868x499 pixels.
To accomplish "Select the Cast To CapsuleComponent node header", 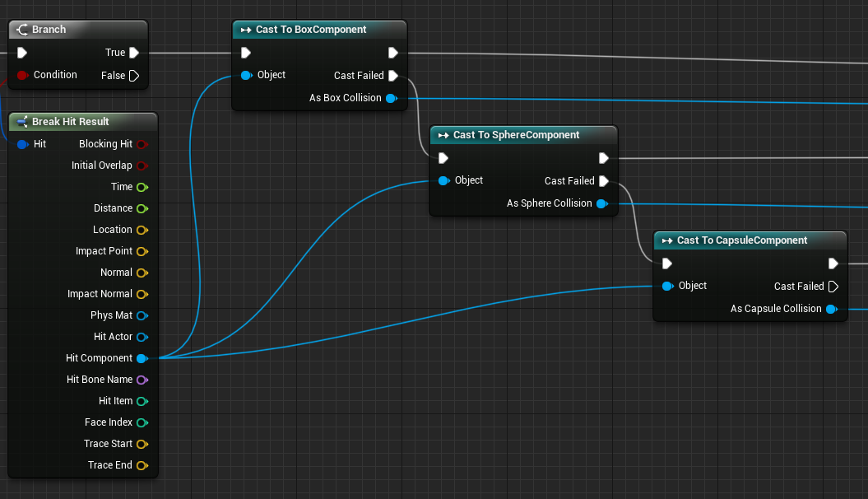I will pos(750,240).
